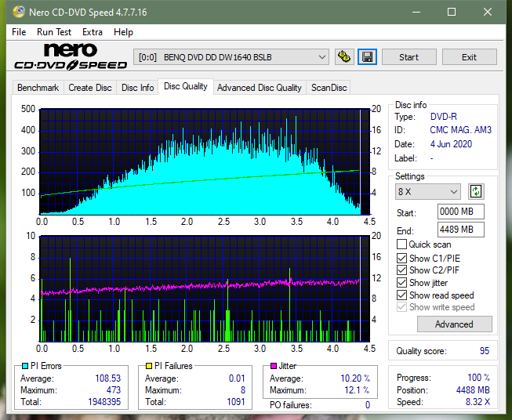
Task: Switch to the Create Disc tab
Action: tap(90, 88)
